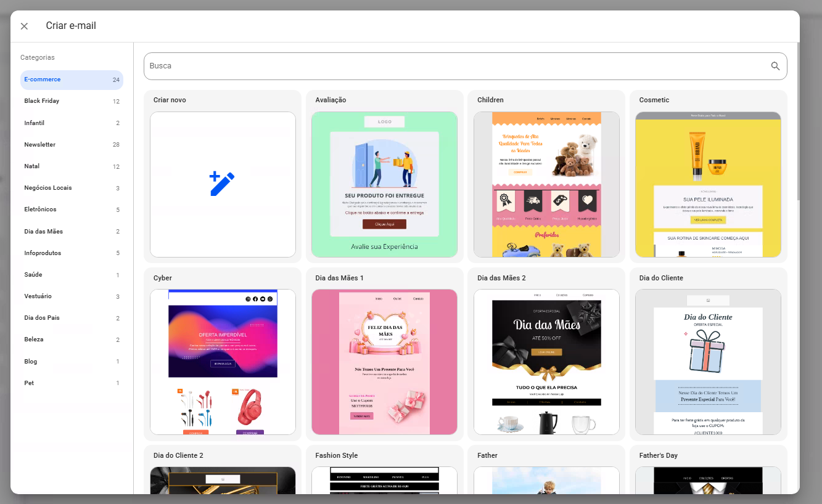Viewport: 822px width, 504px height.
Task: Open the Dia das Mães category
Action: [72, 231]
